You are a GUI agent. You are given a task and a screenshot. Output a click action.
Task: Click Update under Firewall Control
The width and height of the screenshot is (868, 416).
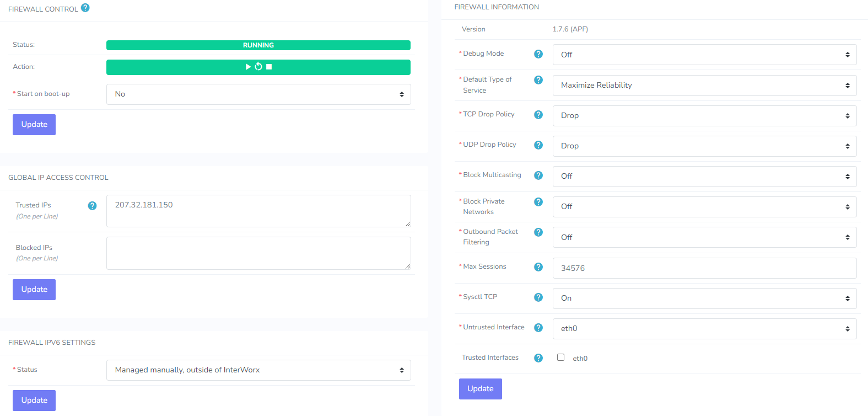pos(34,125)
